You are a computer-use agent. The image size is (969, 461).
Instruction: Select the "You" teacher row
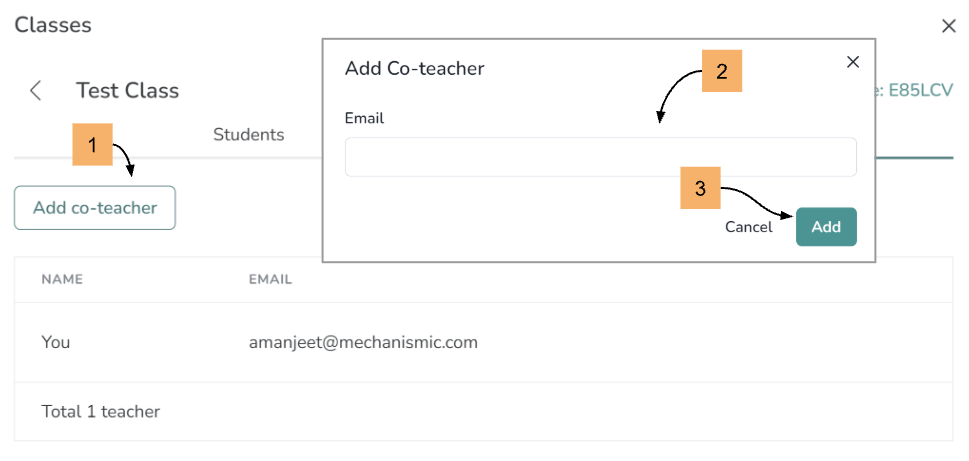click(x=56, y=342)
